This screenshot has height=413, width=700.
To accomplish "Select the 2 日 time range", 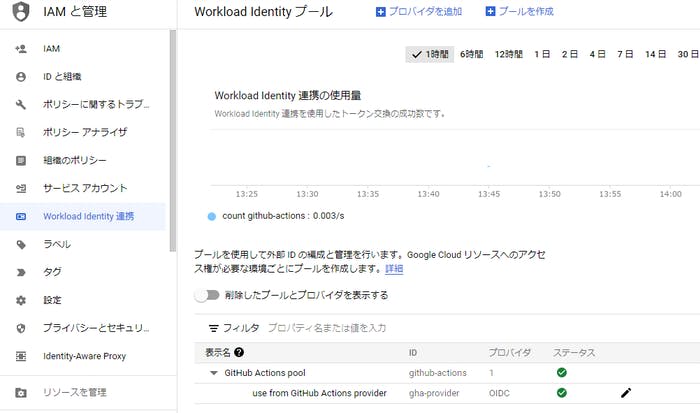I will coord(570,54).
